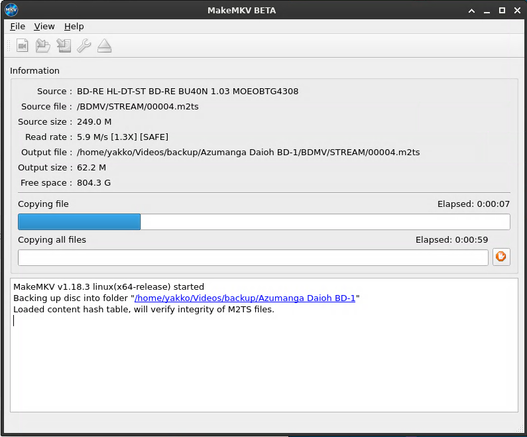Open the File menu

[x=17, y=26]
